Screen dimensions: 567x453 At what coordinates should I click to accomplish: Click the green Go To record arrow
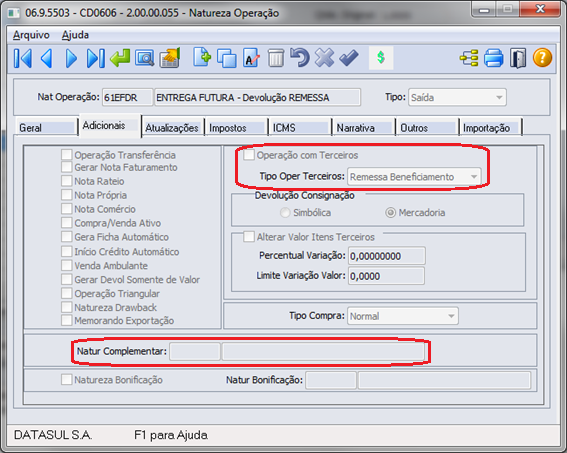click(x=120, y=58)
